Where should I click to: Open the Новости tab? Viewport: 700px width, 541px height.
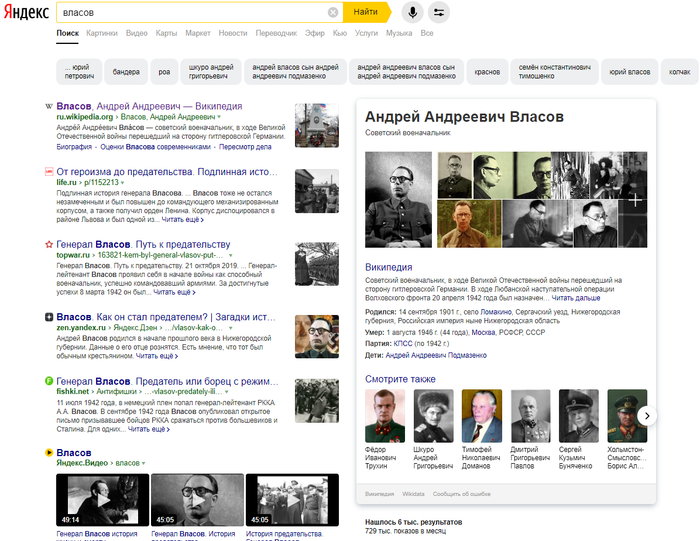tap(233, 33)
